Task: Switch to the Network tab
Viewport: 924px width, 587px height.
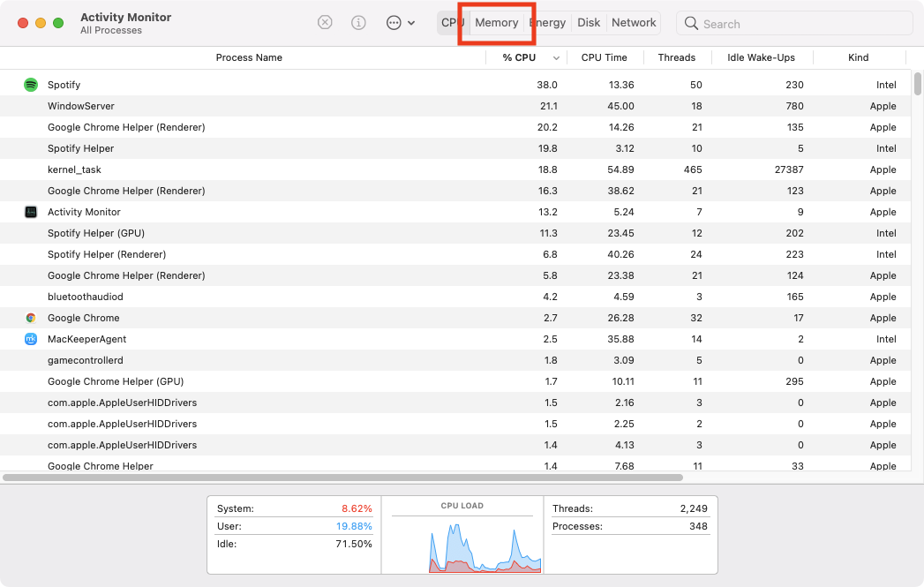Action: 634,22
